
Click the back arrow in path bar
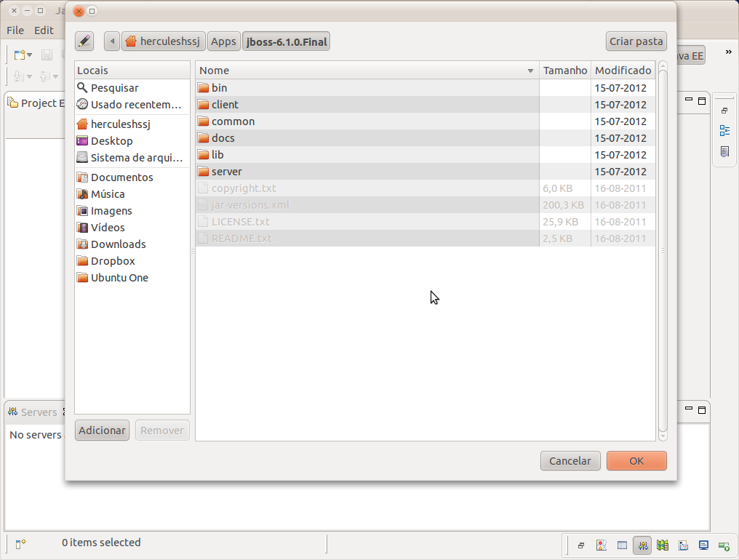tap(112, 41)
